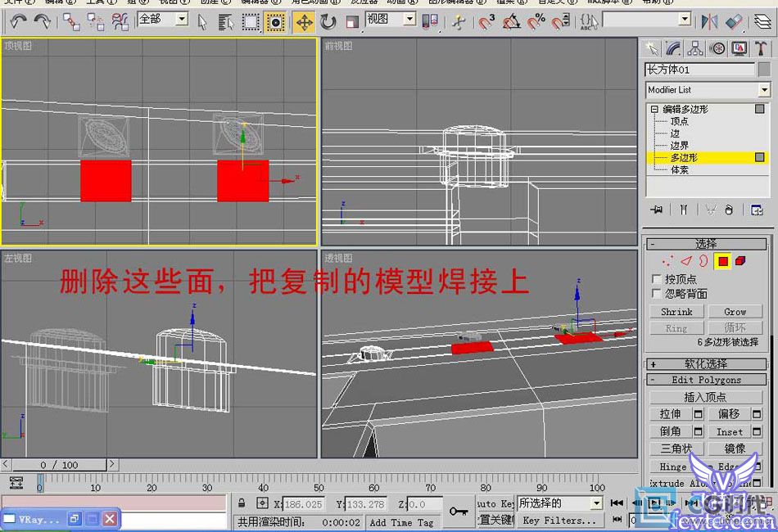Screen dimensions: 778x532
Task: Choose the Rectangular Selection Region icon
Action: (x=251, y=22)
